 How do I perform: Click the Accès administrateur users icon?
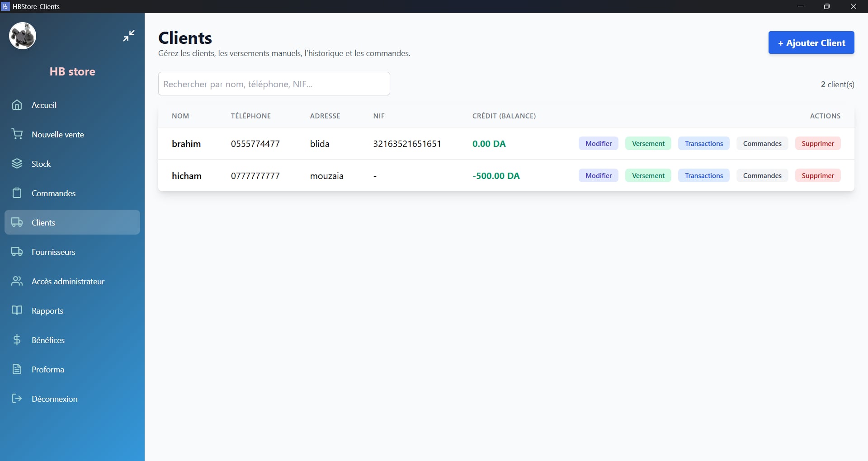[x=17, y=281]
